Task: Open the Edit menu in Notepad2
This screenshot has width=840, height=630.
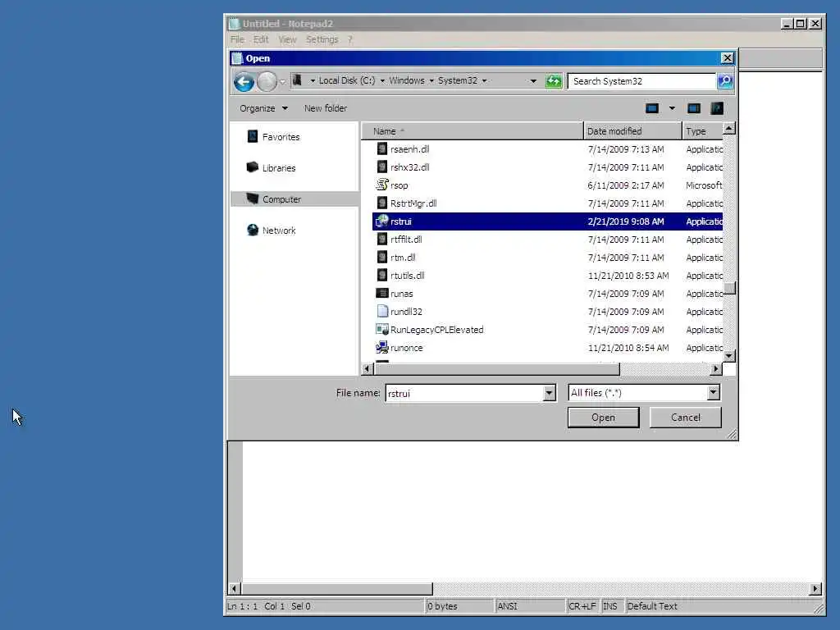Action: 261,39
